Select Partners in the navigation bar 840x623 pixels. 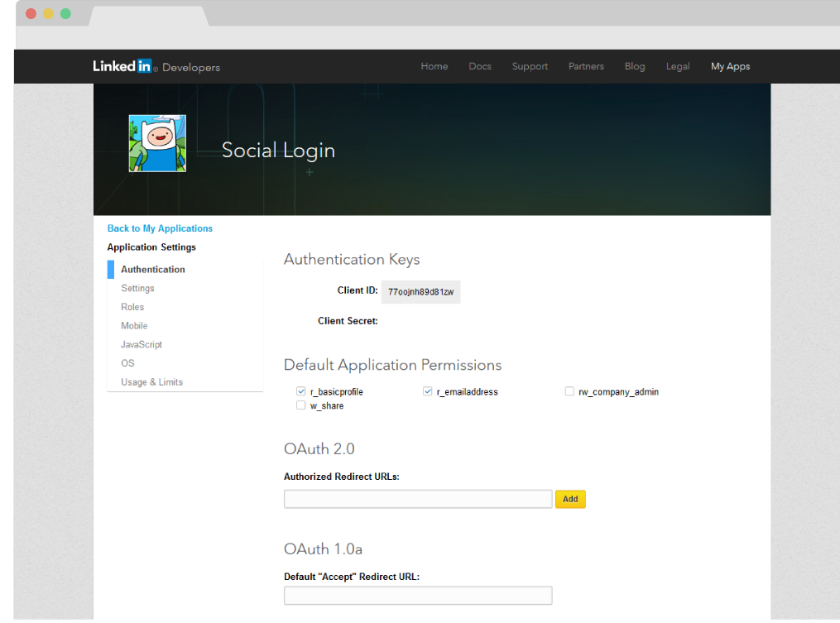pyautogui.click(x=586, y=66)
